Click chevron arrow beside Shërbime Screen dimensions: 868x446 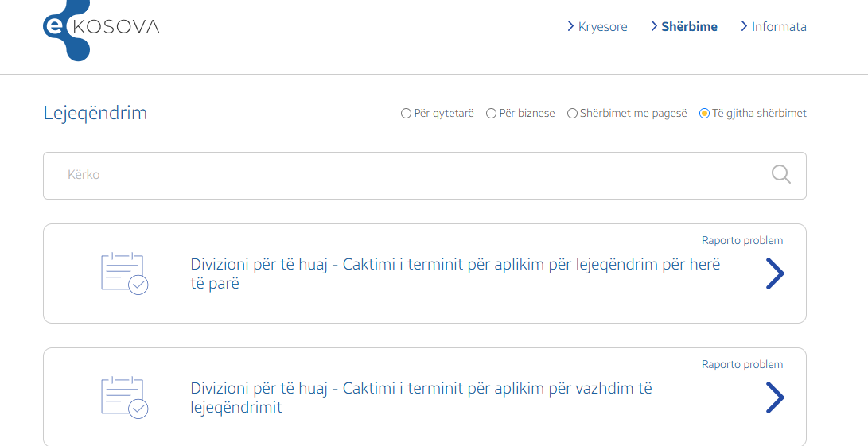654,26
